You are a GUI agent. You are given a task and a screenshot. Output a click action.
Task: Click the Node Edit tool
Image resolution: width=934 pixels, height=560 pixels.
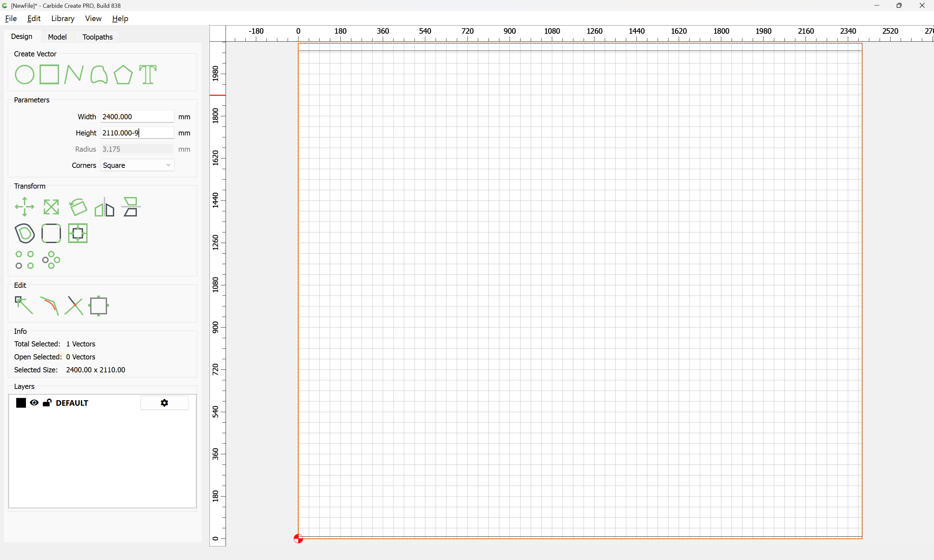23,306
